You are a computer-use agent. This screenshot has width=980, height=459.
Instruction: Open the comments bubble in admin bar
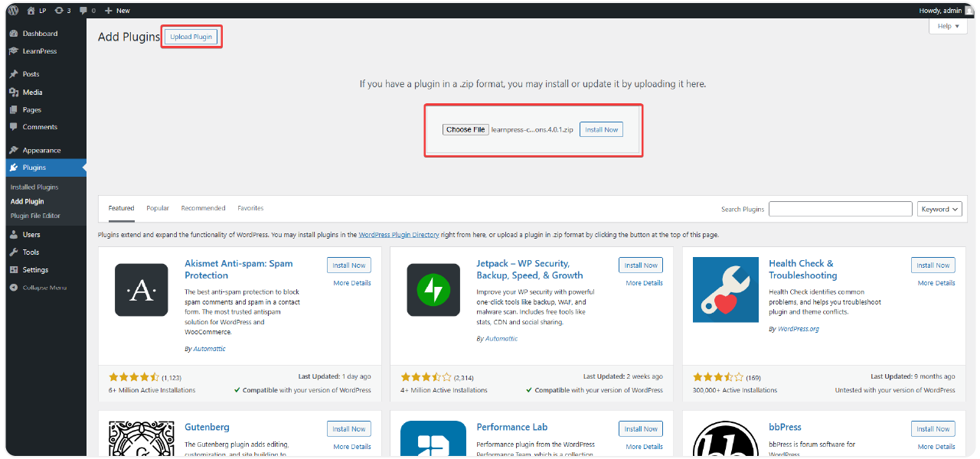[83, 11]
